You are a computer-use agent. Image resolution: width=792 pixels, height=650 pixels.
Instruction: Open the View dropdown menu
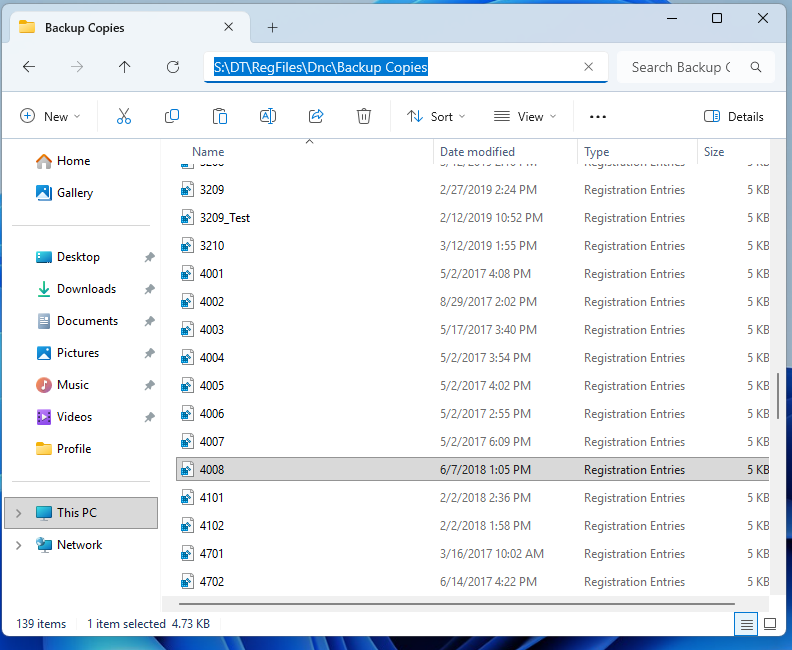point(525,117)
